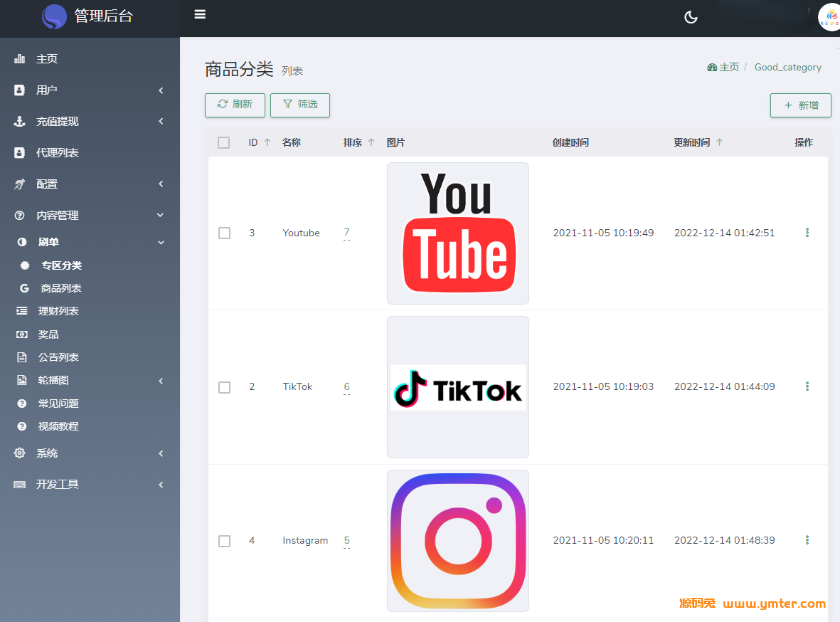This screenshot has width=840, height=622.
Task: Expand the 用户 menu chevron
Action: (161, 90)
